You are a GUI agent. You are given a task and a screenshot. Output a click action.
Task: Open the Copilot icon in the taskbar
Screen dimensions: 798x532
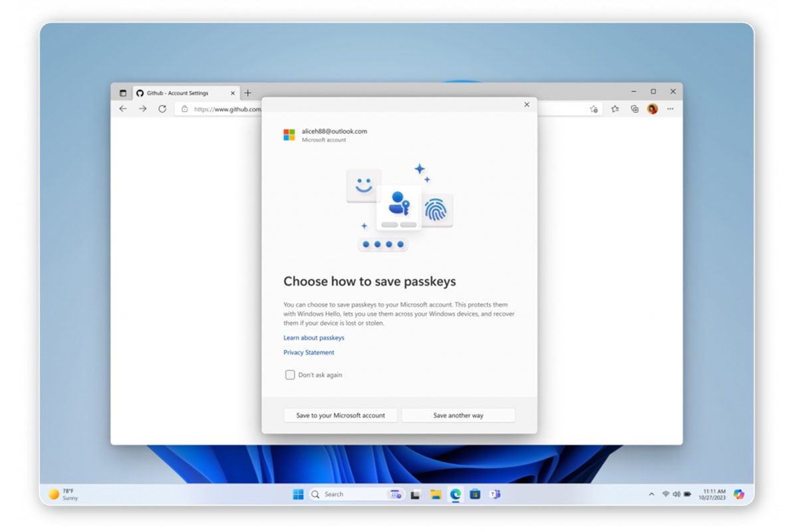pyautogui.click(x=739, y=494)
